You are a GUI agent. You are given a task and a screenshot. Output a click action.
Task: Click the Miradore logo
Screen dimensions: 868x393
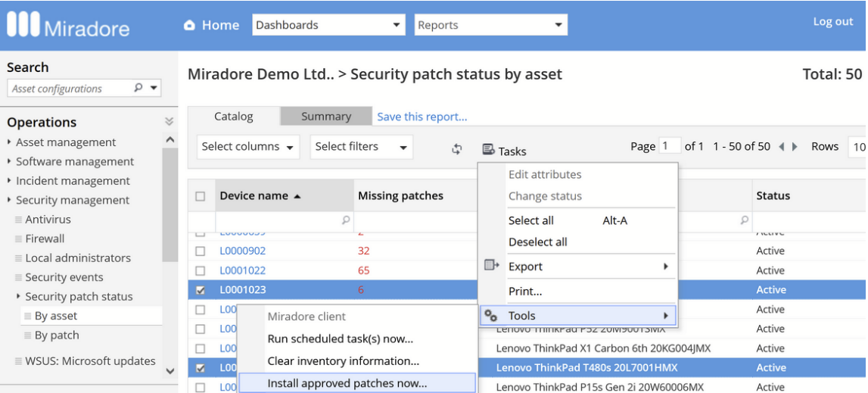coord(69,26)
